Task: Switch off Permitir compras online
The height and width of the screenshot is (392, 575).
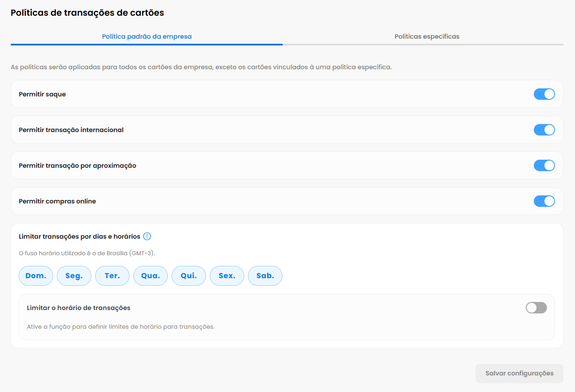Action: point(544,201)
